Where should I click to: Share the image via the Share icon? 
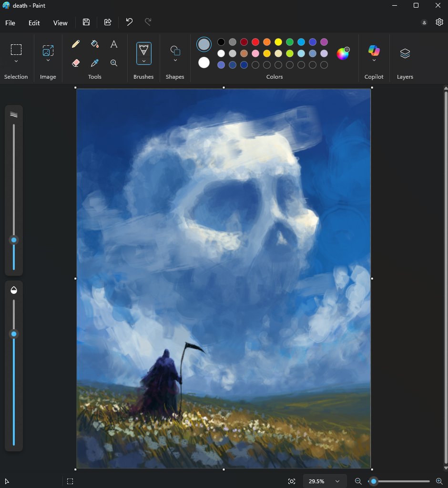point(108,22)
